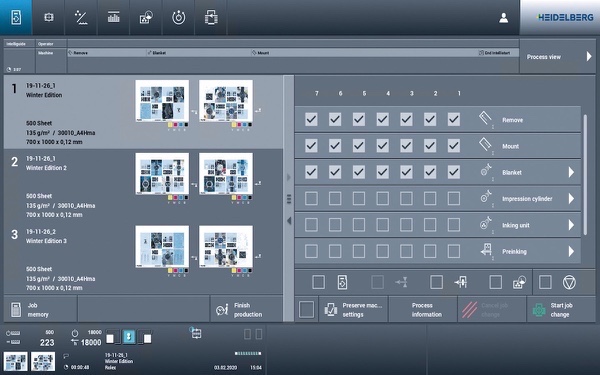Check Impression cylinder for unit 2

430,198
